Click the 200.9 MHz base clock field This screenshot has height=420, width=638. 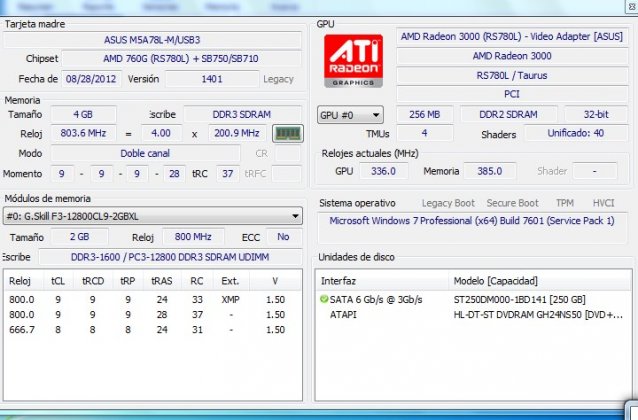[x=237, y=133]
